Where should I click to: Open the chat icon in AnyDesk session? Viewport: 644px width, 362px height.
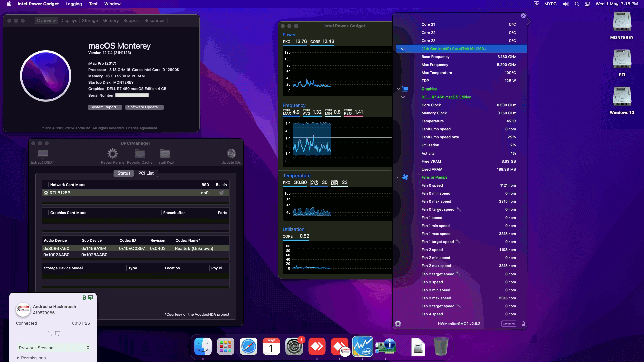tap(57, 334)
